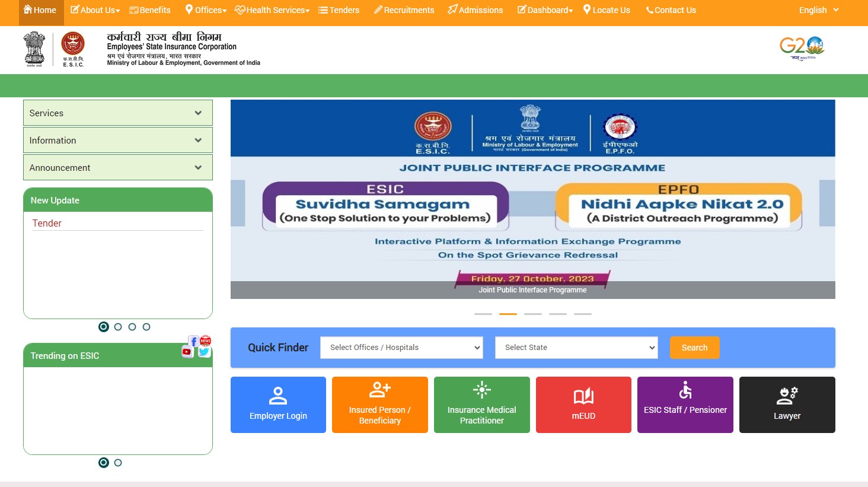
Task: Open the Health Services menu
Action: (272, 9)
